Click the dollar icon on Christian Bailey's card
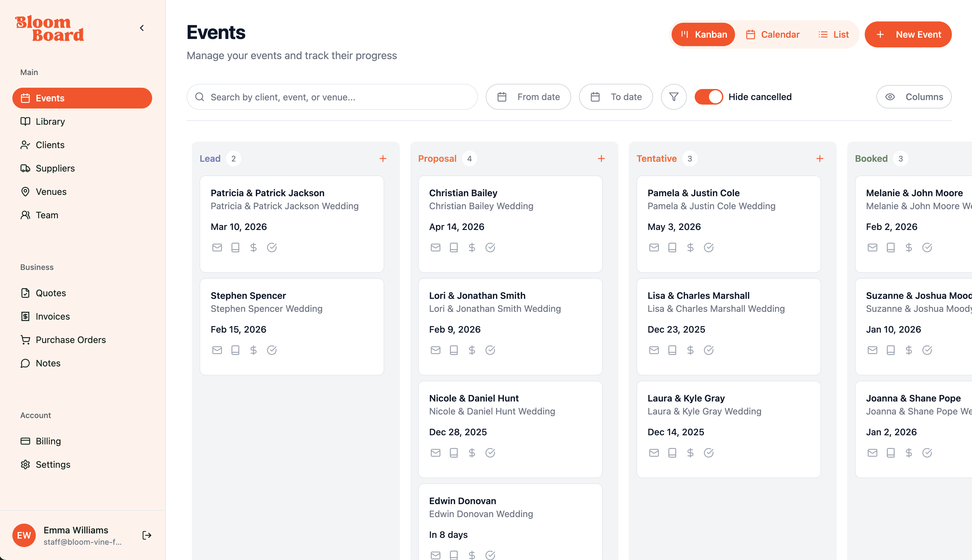 [x=472, y=247]
